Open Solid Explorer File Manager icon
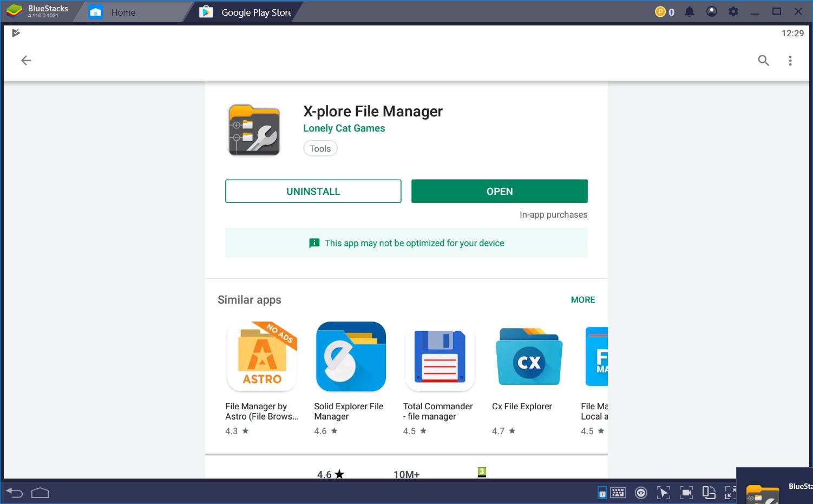The image size is (813, 504). tap(351, 356)
